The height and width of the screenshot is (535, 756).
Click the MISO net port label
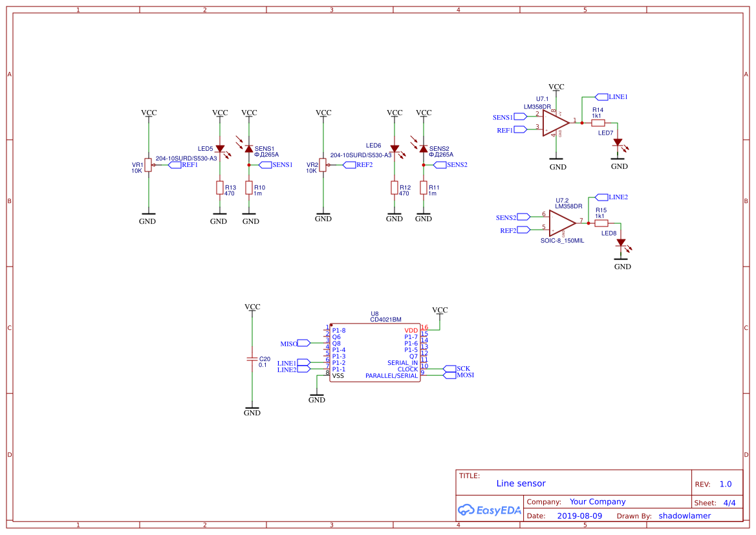(x=301, y=343)
